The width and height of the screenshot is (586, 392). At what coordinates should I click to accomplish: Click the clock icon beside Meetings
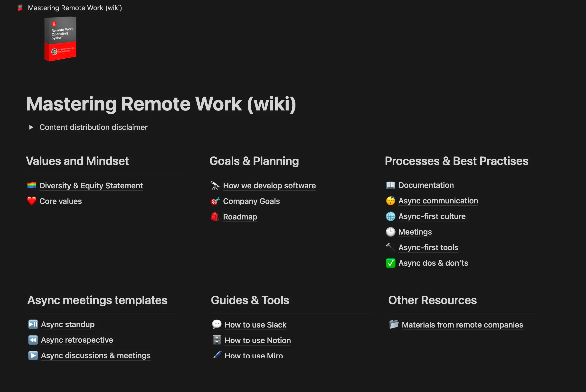390,232
